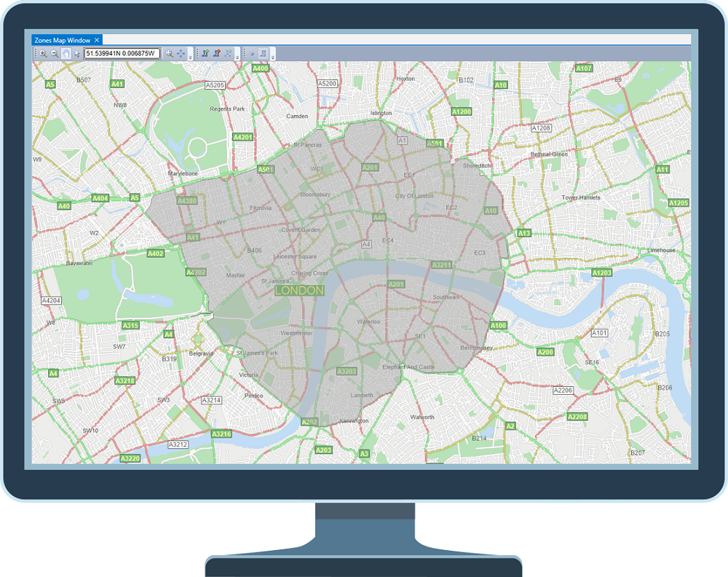Screen dimensions: 728x577
Task: Select the pointer selection arrow tool
Action: click(76, 53)
